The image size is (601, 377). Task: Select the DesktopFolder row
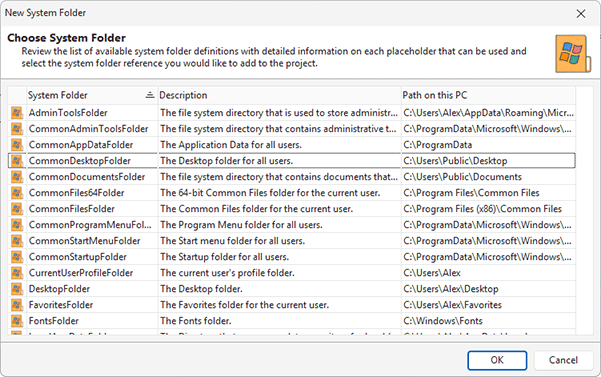coord(292,289)
